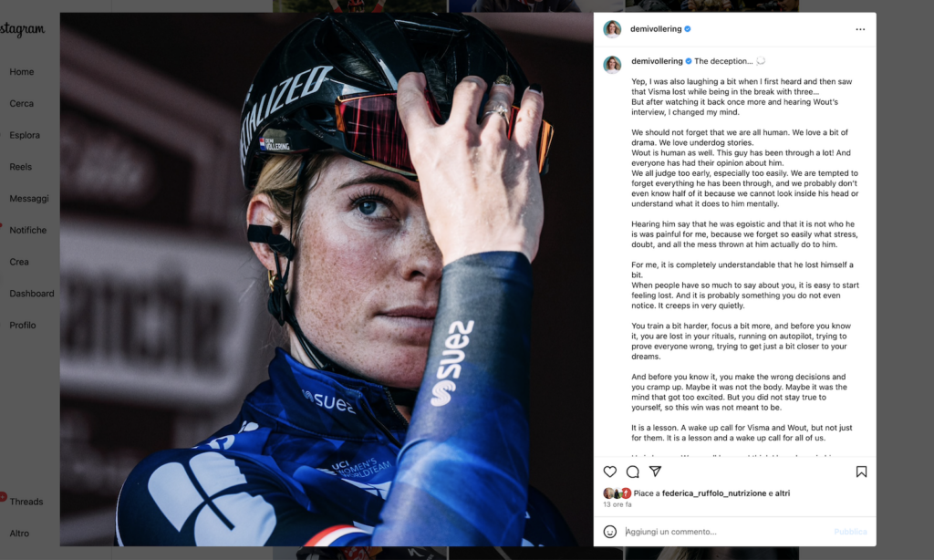Screen dimensions: 934x560
Task: Click the cyclist post photo
Action: [327, 279]
